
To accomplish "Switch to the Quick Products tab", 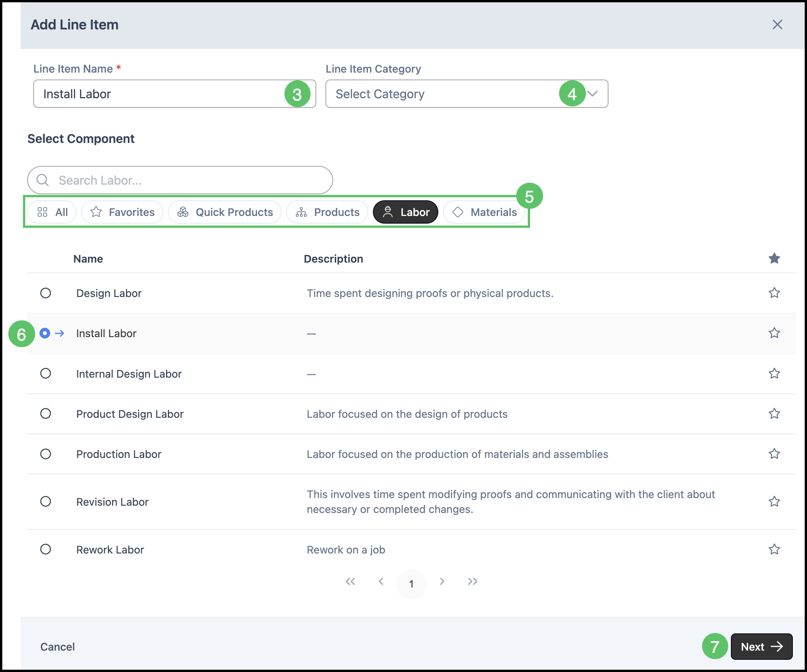I will coord(225,212).
